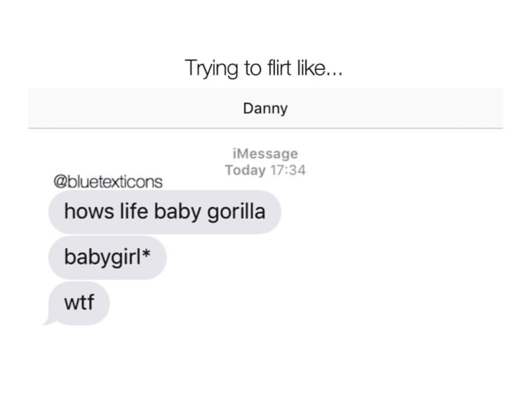The image size is (525, 420).
Task: Click the word 'gorilla' in first message
Action: click(x=236, y=213)
